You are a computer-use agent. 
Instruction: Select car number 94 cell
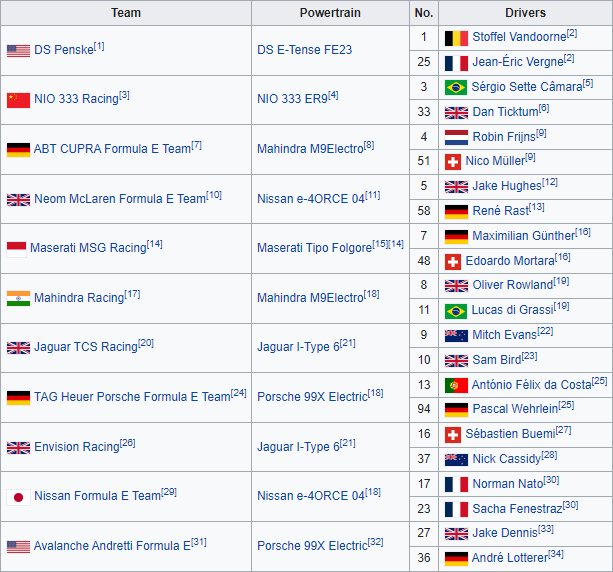tap(424, 409)
